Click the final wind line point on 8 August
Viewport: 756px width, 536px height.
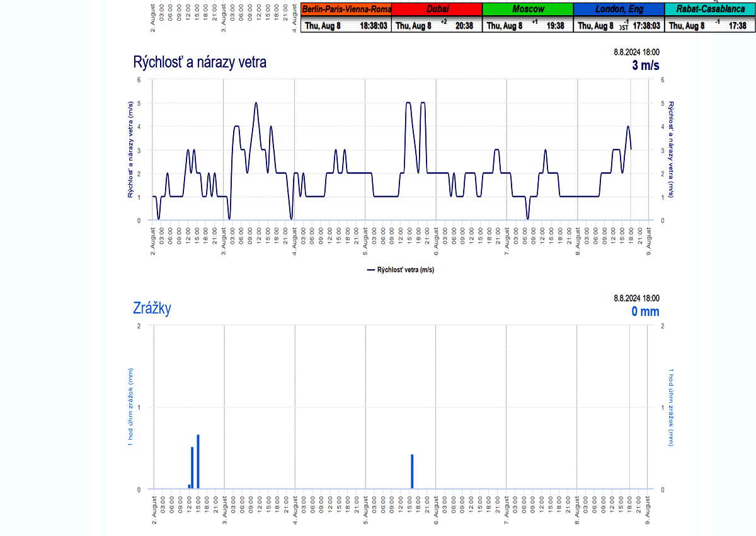click(631, 149)
